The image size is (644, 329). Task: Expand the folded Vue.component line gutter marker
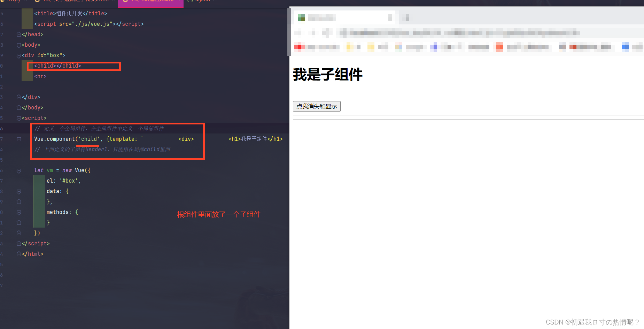point(19,139)
